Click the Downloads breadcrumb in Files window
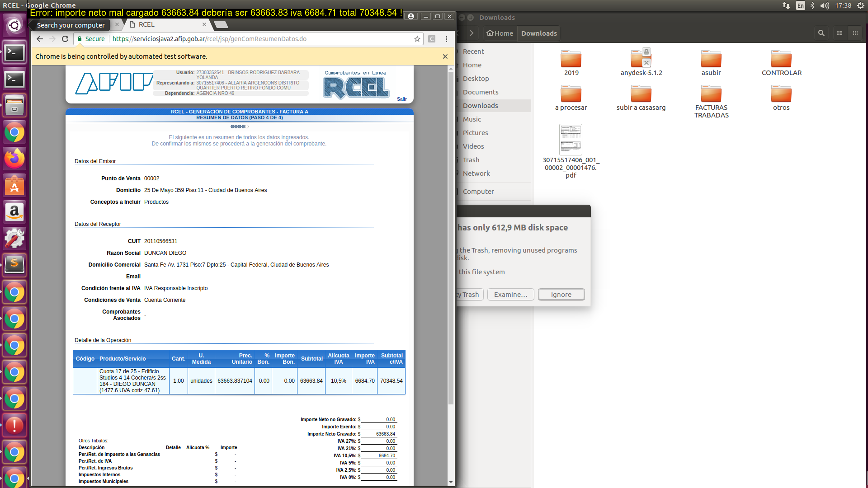The image size is (868, 488). tap(539, 33)
